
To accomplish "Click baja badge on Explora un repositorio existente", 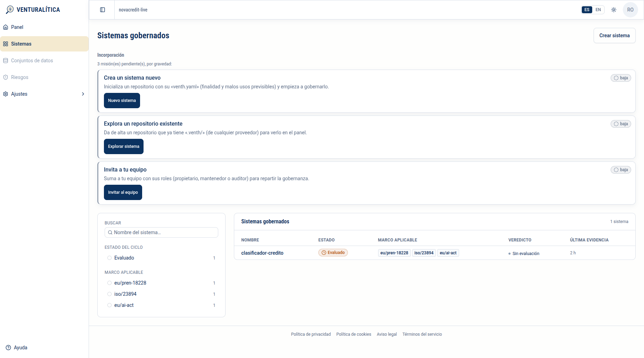I will (621, 124).
